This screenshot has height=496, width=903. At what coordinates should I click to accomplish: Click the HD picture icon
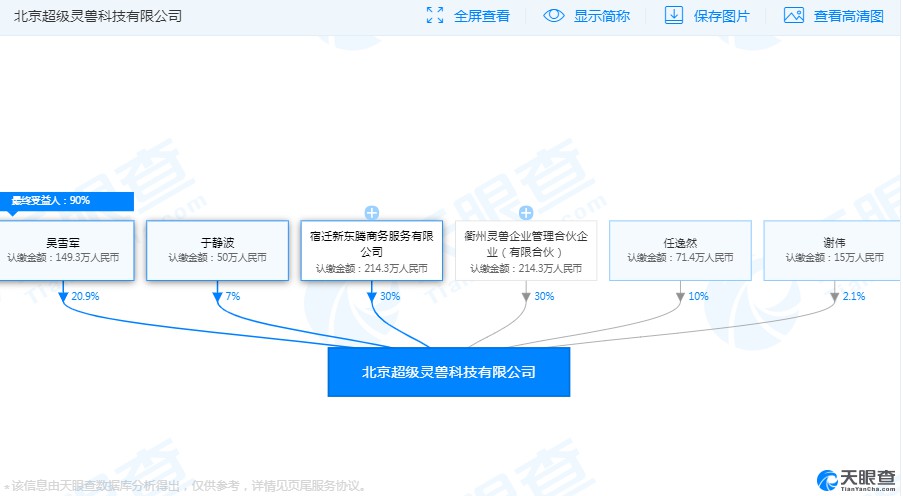794,16
